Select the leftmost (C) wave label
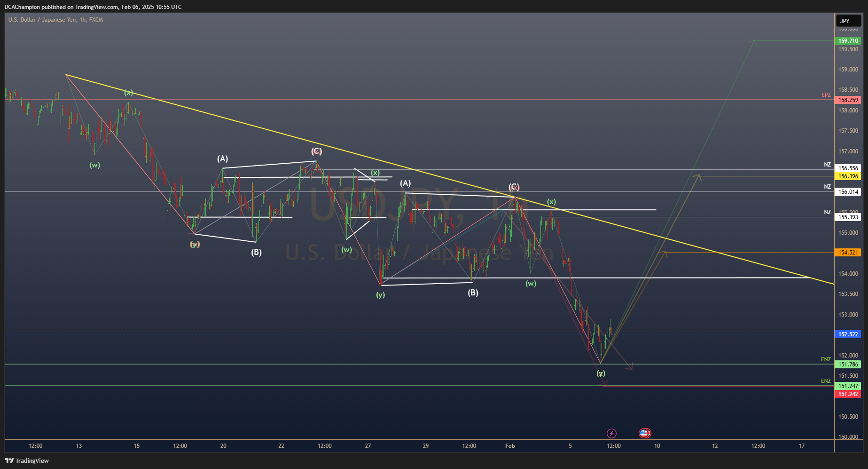This screenshot has width=868, height=469. [316, 151]
